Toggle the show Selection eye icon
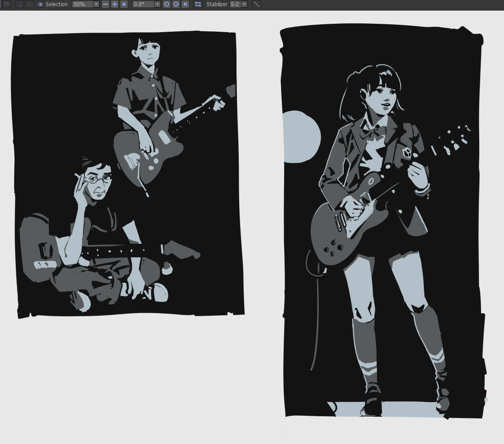 click(x=40, y=4)
